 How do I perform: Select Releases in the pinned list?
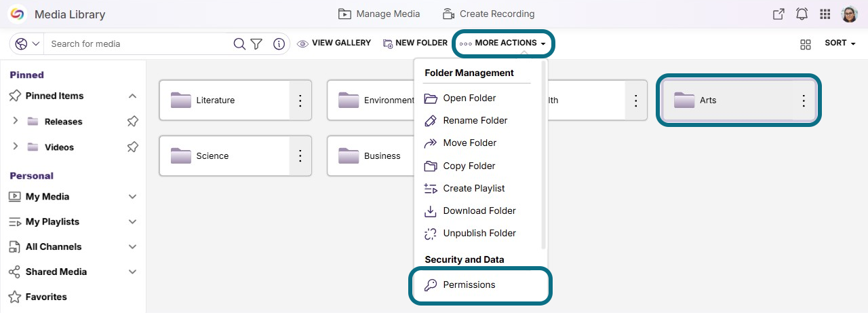pos(63,122)
